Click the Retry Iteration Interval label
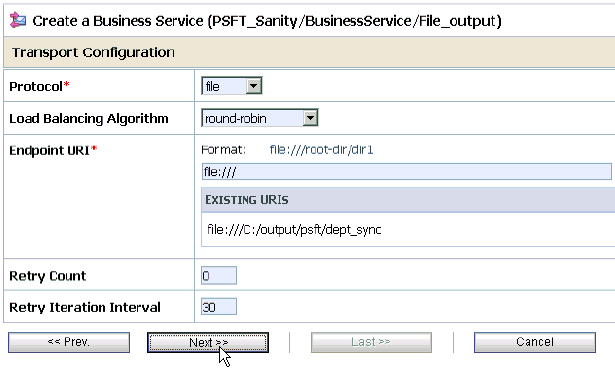The height and width of the screenshot is (368, 615). tap(85, 307)
